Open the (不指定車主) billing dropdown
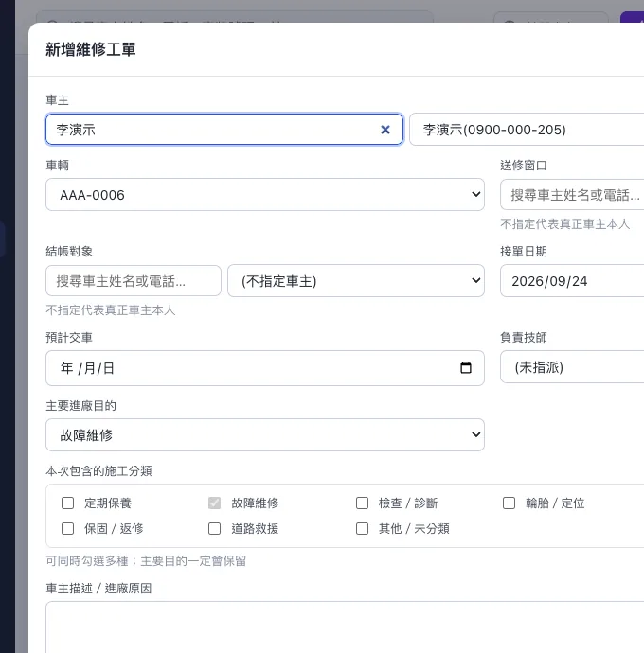The height and width of the screenshot is (653, 644). click(356, 281)
